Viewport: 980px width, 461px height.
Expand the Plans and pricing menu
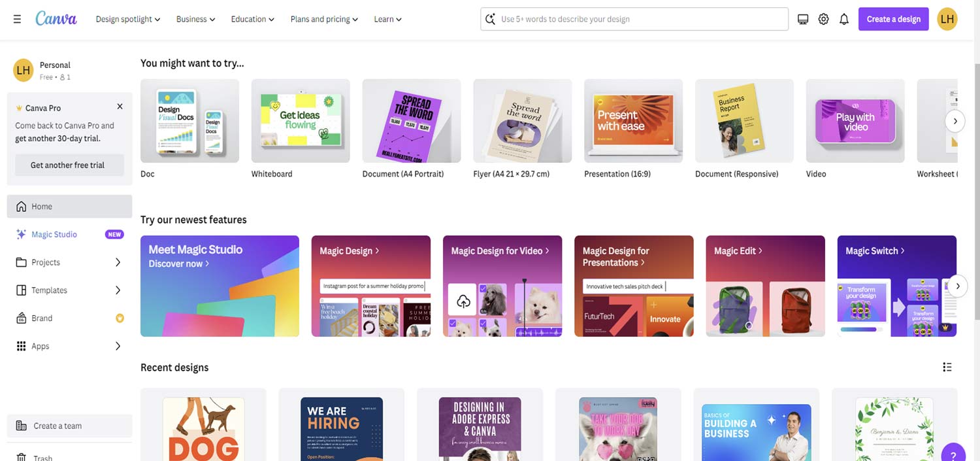325,20
